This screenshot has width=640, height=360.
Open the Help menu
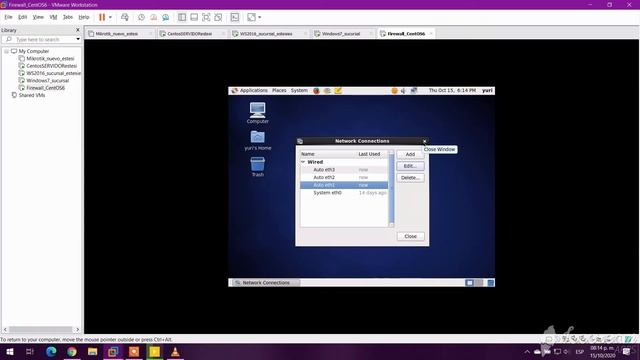click(x=84, y=17)
